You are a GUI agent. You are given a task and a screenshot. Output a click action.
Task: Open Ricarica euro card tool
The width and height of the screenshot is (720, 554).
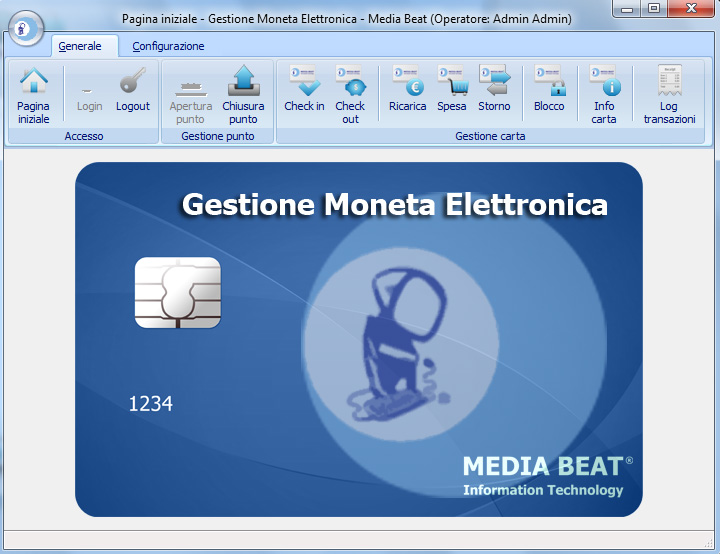408,89
